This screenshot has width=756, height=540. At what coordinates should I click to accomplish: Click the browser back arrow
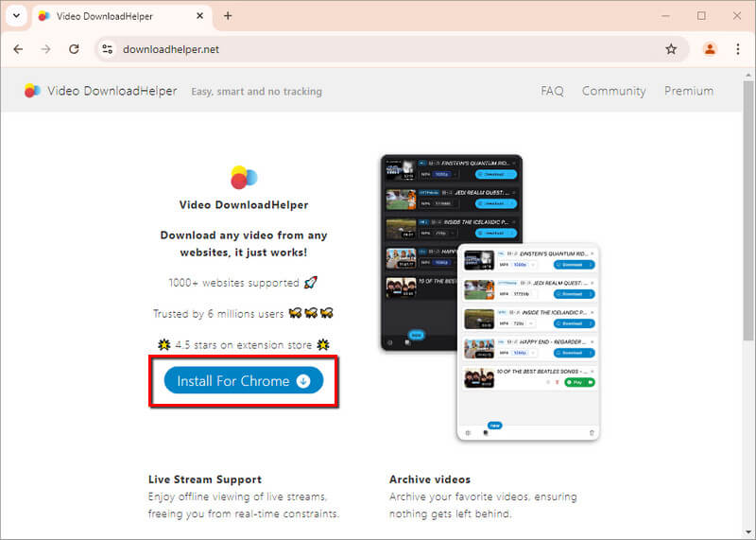(x=18, y=49)
